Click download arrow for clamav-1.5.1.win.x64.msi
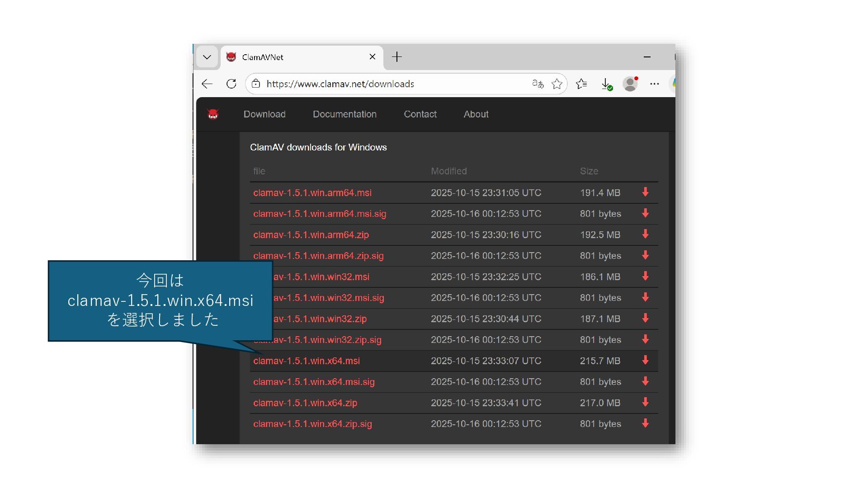Viewport: 868px width, 488px height. (645, 361)
